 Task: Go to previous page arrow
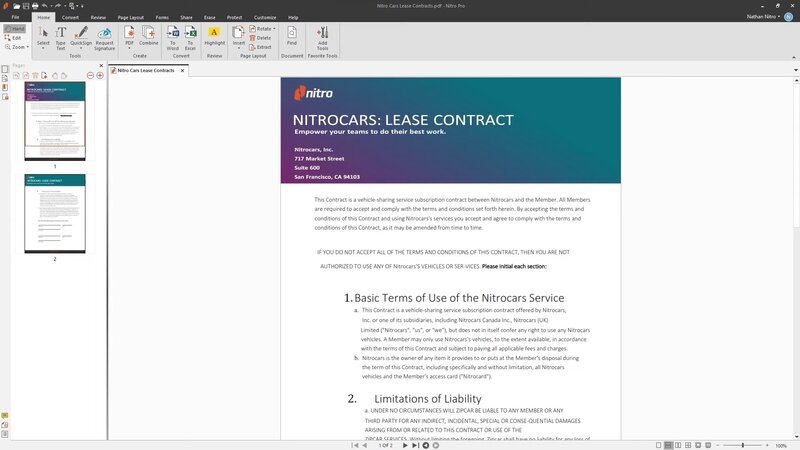pos(365,445)
